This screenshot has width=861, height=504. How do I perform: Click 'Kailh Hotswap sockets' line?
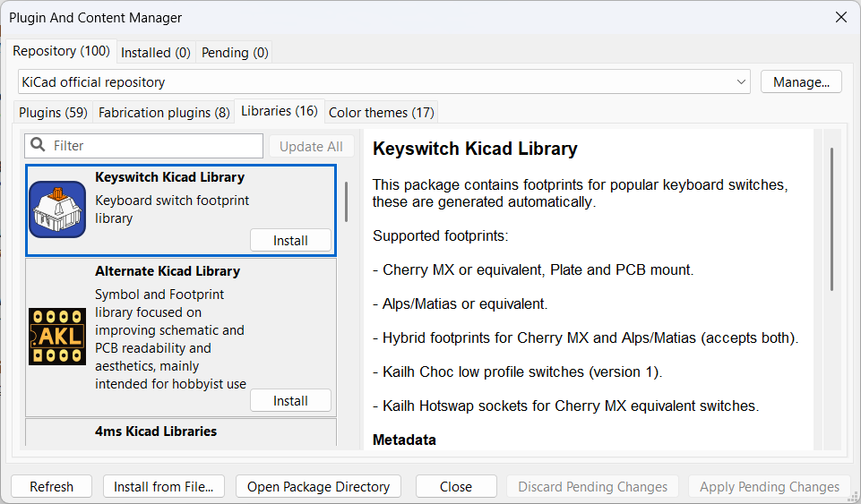coord(565,406)
